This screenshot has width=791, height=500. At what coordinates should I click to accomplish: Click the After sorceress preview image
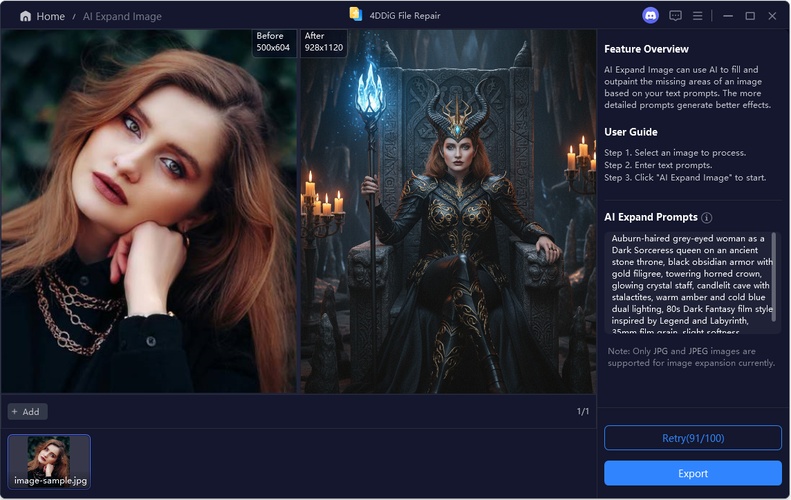tap(448, 211)
